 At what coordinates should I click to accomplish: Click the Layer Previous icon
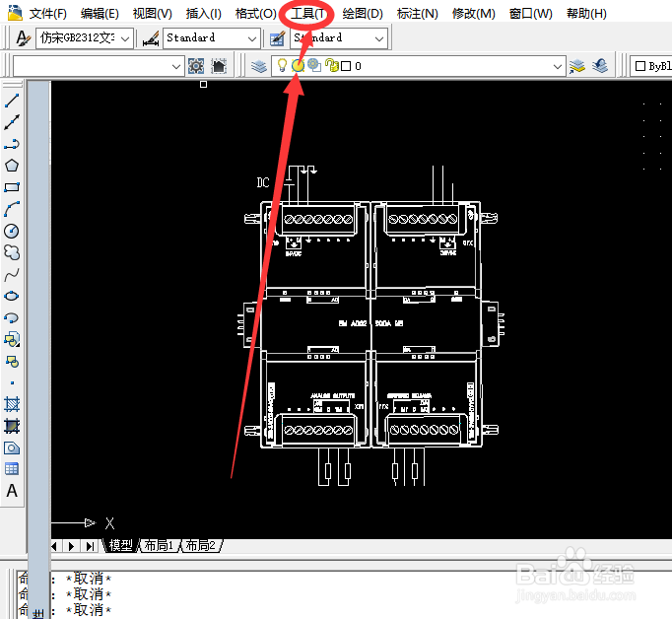coord(600,66)
